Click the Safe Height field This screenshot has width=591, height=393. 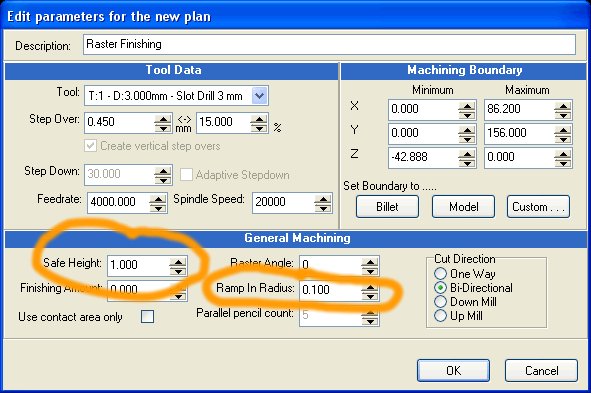(139, 265)
